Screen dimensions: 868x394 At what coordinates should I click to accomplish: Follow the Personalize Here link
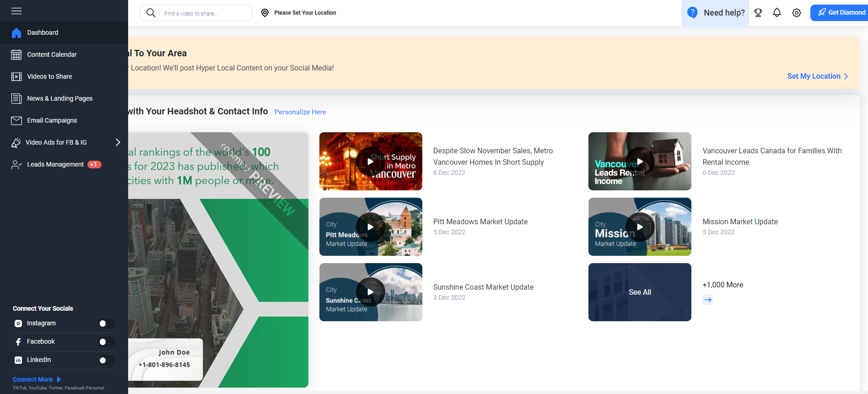pyautogui.click(x=300, y=112)
